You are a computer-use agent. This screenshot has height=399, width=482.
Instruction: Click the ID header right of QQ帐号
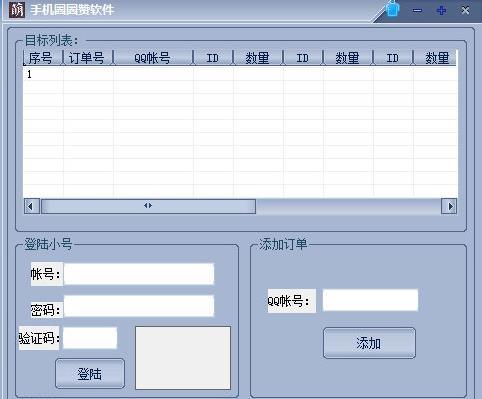coord(213,58)
